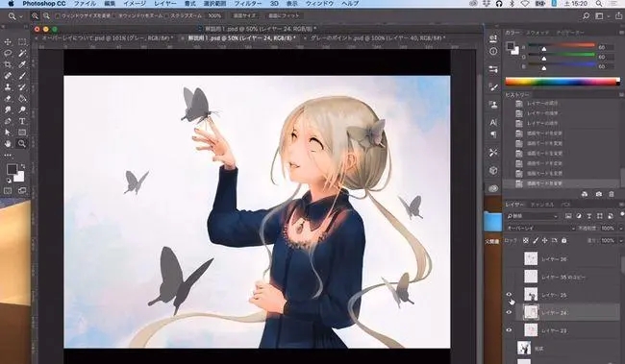Click the color spectrum ramp
Viewport: 625px width, 364px height.
562,82
